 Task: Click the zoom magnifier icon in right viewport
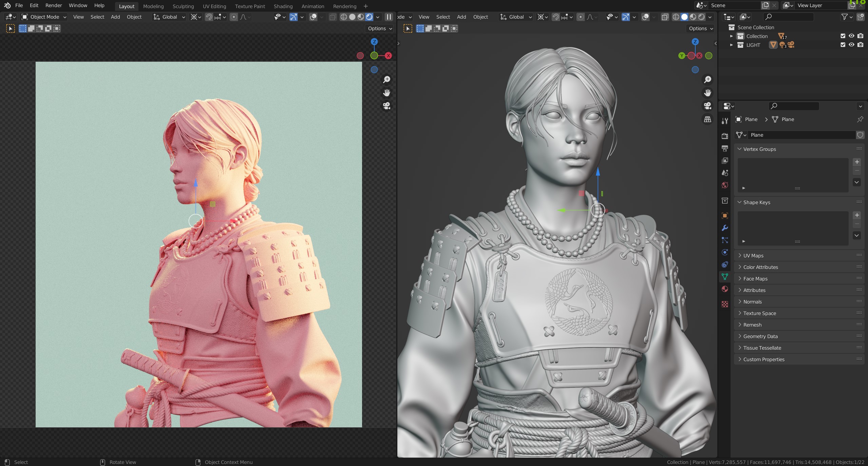click(x=707, y=79)
